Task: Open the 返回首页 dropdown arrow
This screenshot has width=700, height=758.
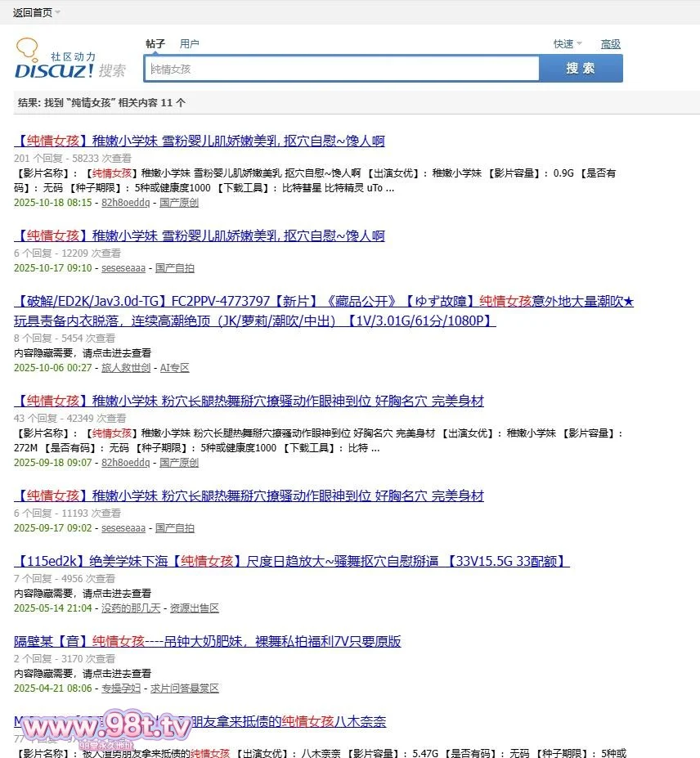Action: (x=58, y=12)
